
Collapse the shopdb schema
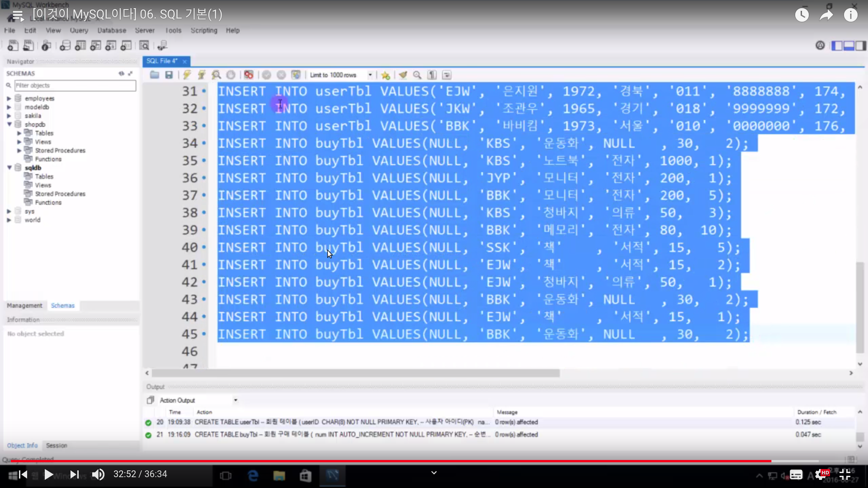pos(9,124)
